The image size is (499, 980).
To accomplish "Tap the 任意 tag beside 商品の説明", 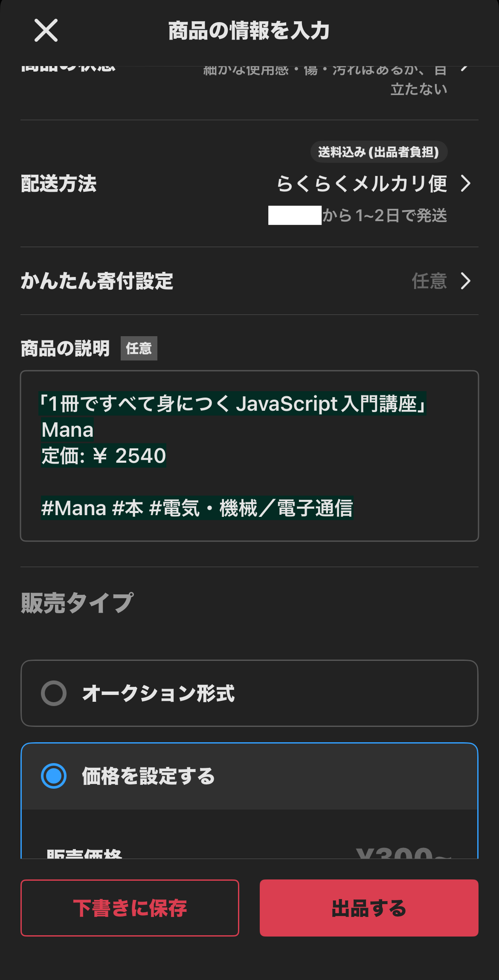I will pos(139,349).
